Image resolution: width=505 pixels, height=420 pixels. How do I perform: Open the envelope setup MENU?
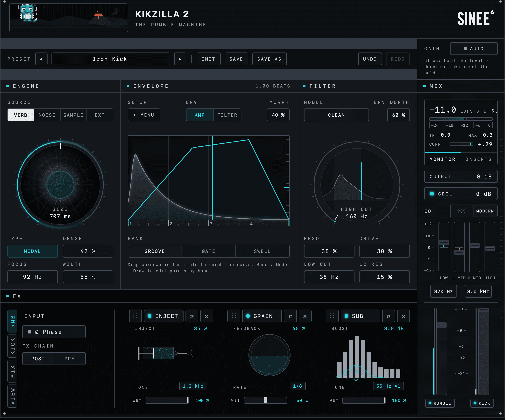coord(144,115)
